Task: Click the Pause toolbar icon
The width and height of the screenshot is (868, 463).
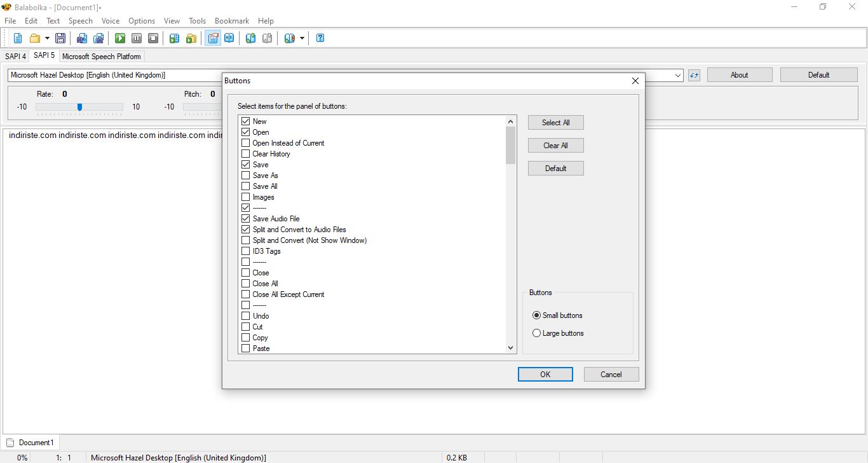Action: [137, 38]
